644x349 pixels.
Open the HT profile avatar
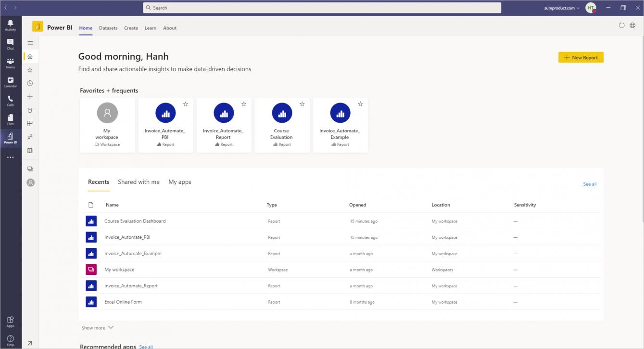click(x=591, y=8)
